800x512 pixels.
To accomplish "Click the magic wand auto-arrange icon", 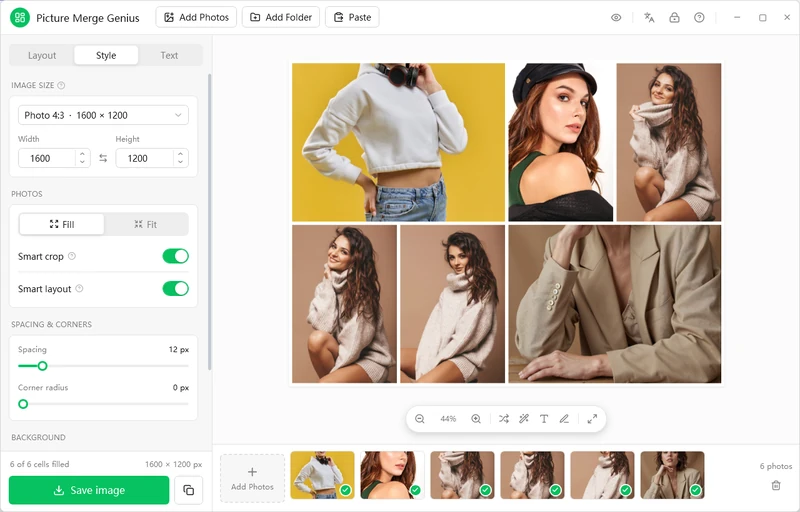I will click(524, 419).
